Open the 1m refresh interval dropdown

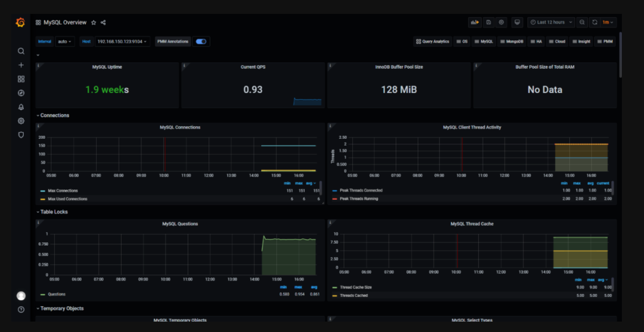click(x=608, y=22)
